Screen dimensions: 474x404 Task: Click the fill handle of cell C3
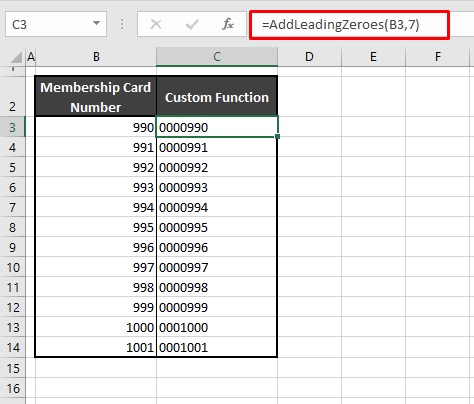(x=277, y=136)
